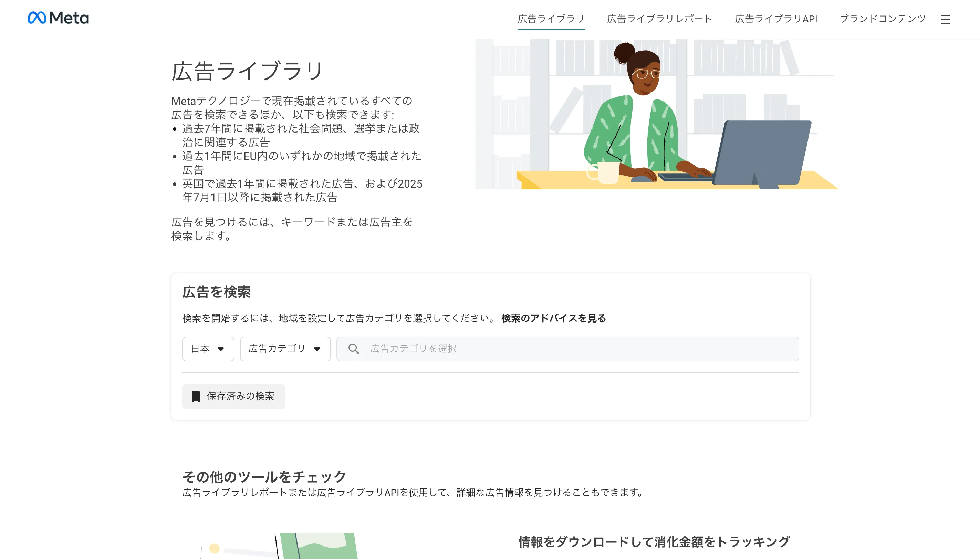
Task: Click the 情報をダウンロードして消化金額をトラッキング heading
Action: [x=654, y=542]
